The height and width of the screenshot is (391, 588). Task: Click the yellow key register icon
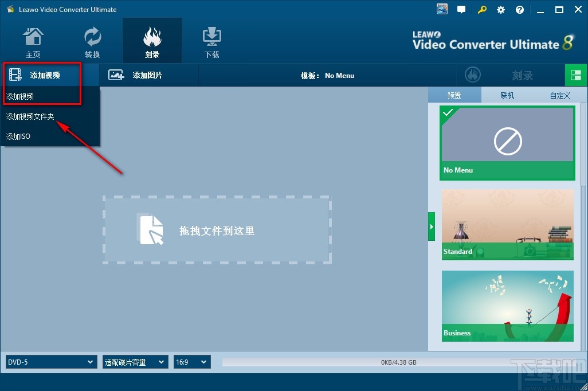coord(481,9)
